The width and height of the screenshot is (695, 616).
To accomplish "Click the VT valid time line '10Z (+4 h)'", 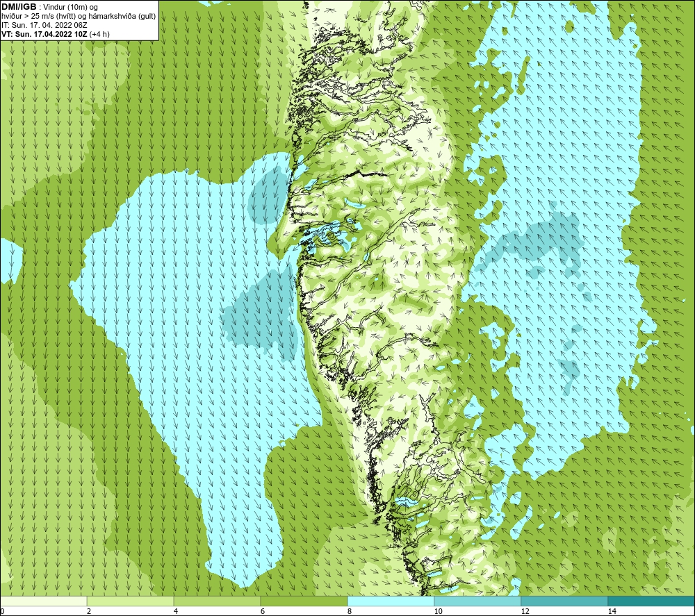I will pyautogui.click(x=56, y=33).
